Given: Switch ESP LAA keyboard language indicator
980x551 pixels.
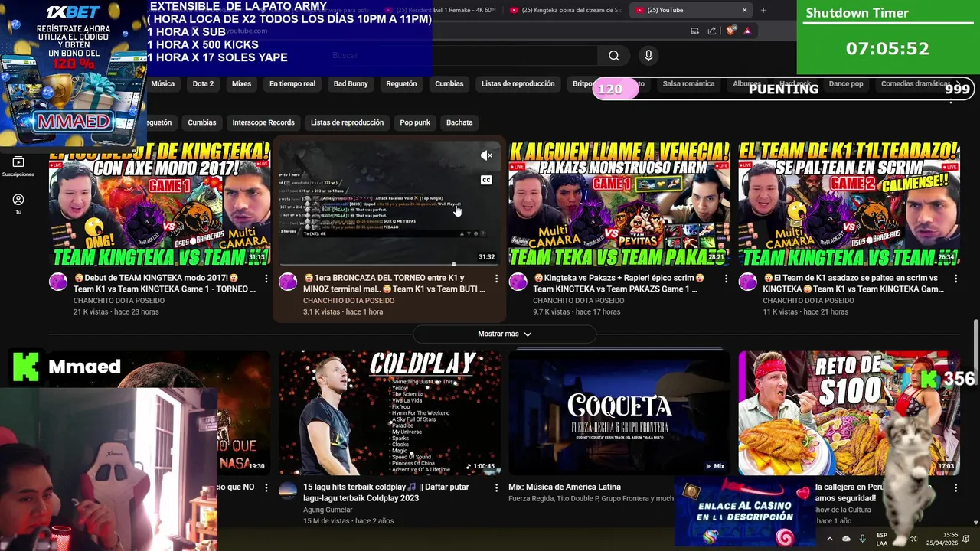Looking at the screenshot, I should click(x=882, y=539).
